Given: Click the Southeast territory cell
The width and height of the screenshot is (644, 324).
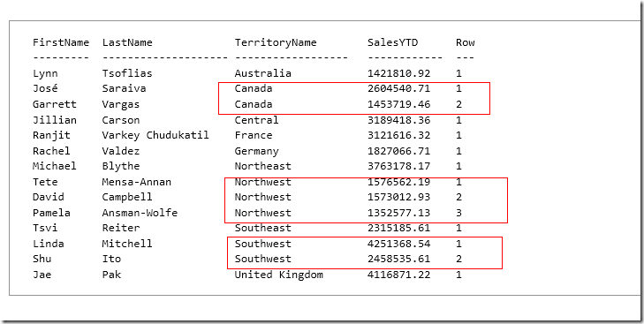Looking at the screenshot, I should coord(263,228).
